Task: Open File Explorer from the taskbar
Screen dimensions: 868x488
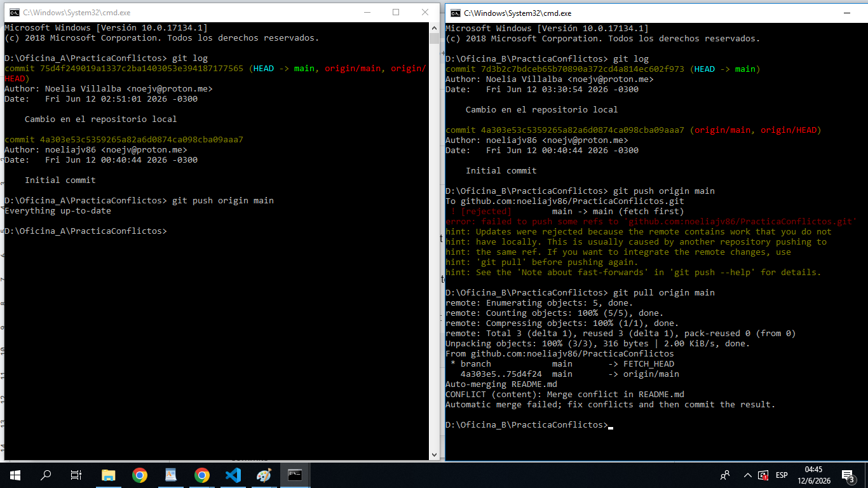Action: 109,475
